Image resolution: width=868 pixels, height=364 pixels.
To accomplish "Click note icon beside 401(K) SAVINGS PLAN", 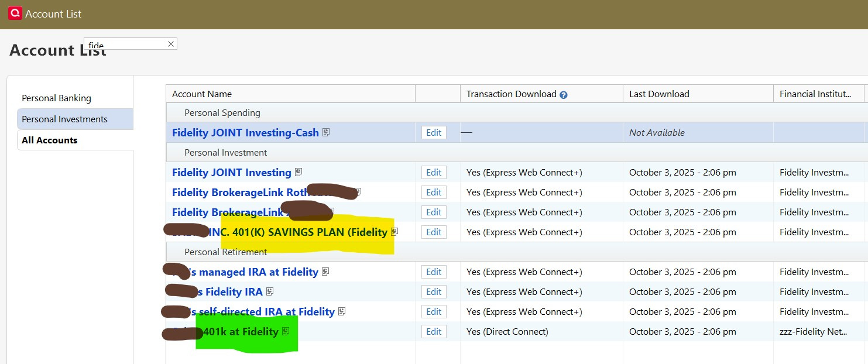I will point(394,232).
